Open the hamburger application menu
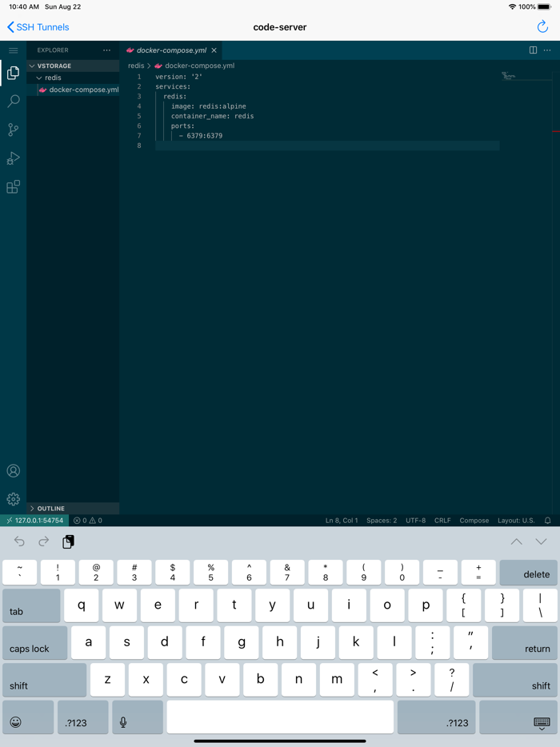This screenshot has height=747, width=560. pyautogui.click(x=14, y=50)
